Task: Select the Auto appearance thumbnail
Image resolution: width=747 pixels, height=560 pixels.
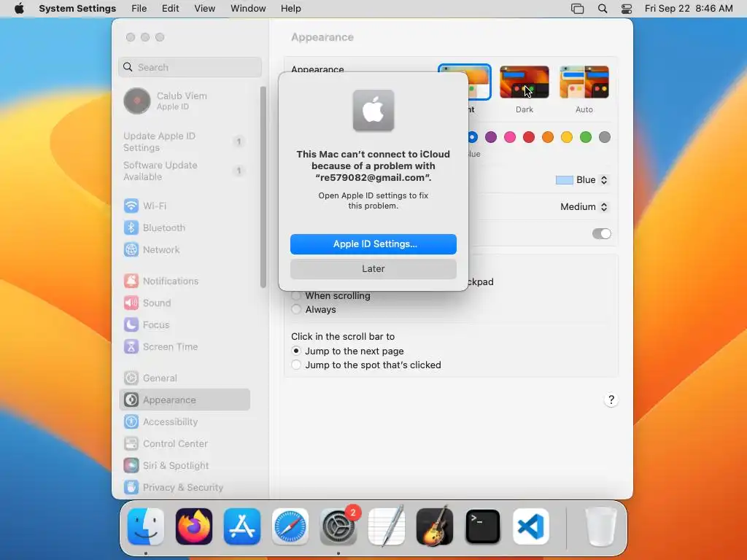Action: (584, 82)
